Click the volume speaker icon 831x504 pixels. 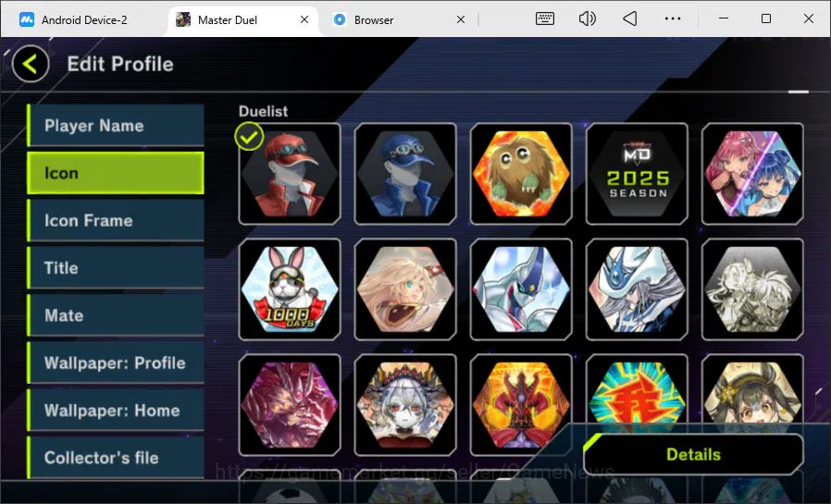[x=588, y=19]
